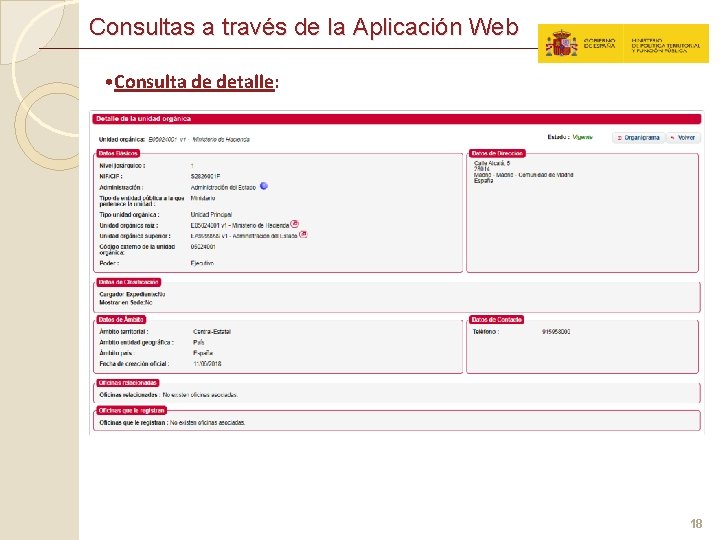Select the Datos Básicos section header
The width and height of the screenshot is (720, 540).
(118, 153)
